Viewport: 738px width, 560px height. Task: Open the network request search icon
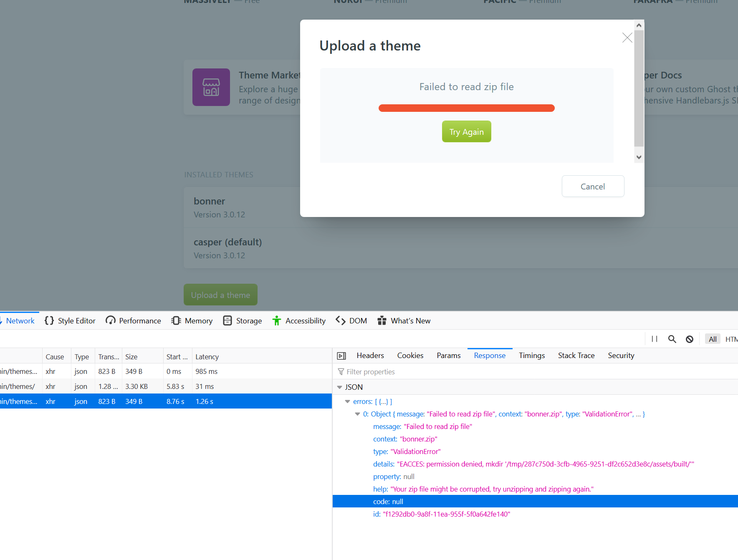point(672,339)
